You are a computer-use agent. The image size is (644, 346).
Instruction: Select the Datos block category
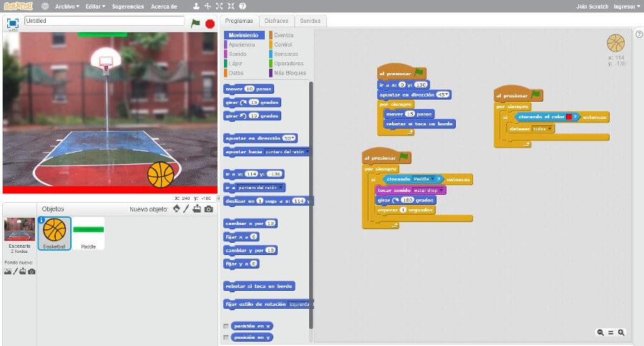(x=235, y=73)
